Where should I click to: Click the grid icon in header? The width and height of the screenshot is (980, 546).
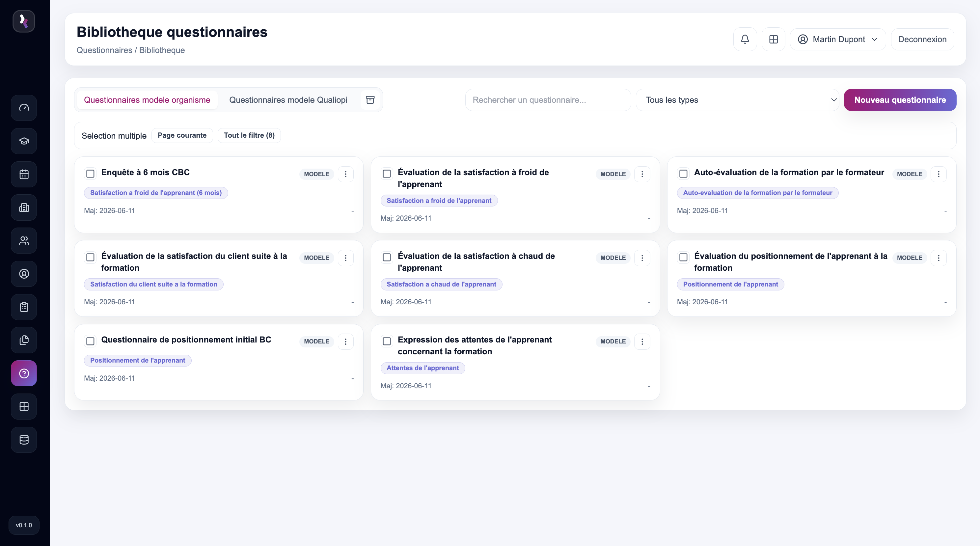click(x=774, y=39)
